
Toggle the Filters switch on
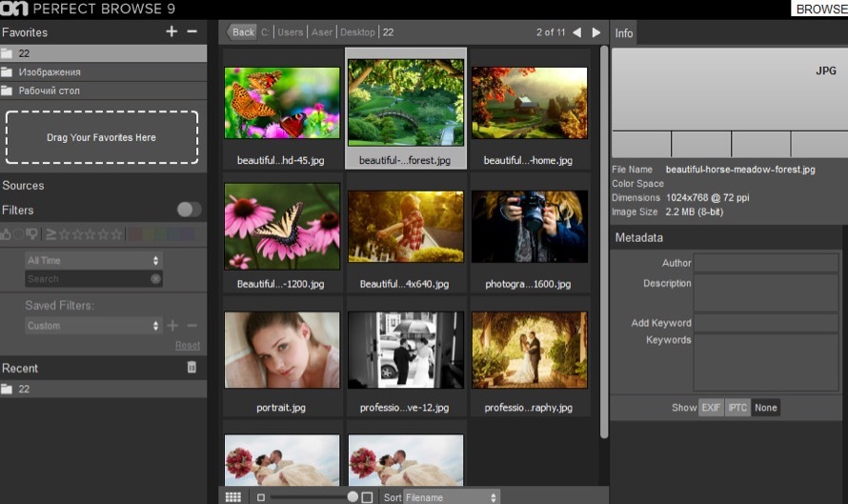pos(189,210)
